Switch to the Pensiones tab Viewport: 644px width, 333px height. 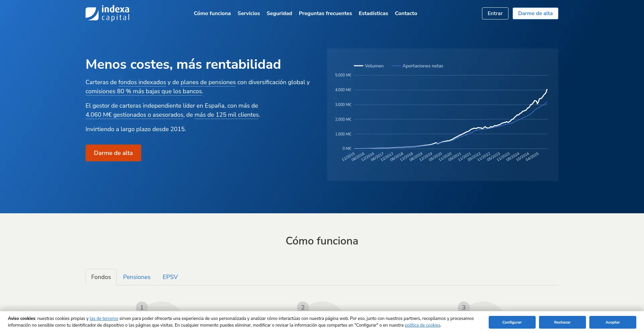coord(137,277)
